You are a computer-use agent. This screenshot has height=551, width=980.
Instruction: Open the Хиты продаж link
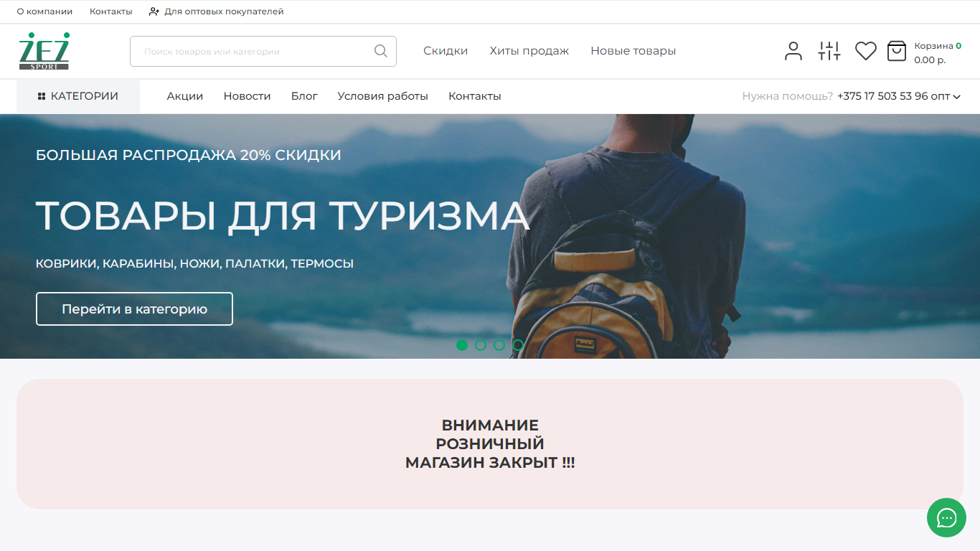tap(529, 51)
